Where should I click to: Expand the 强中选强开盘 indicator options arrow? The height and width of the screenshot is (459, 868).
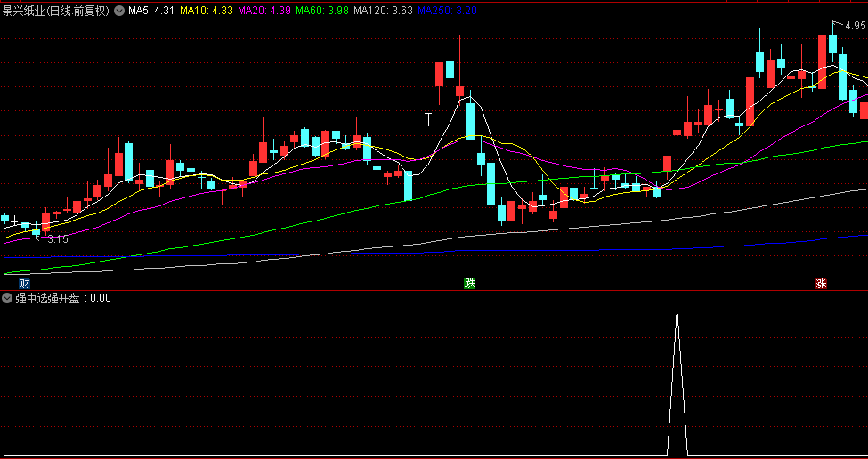click(7, 299)
